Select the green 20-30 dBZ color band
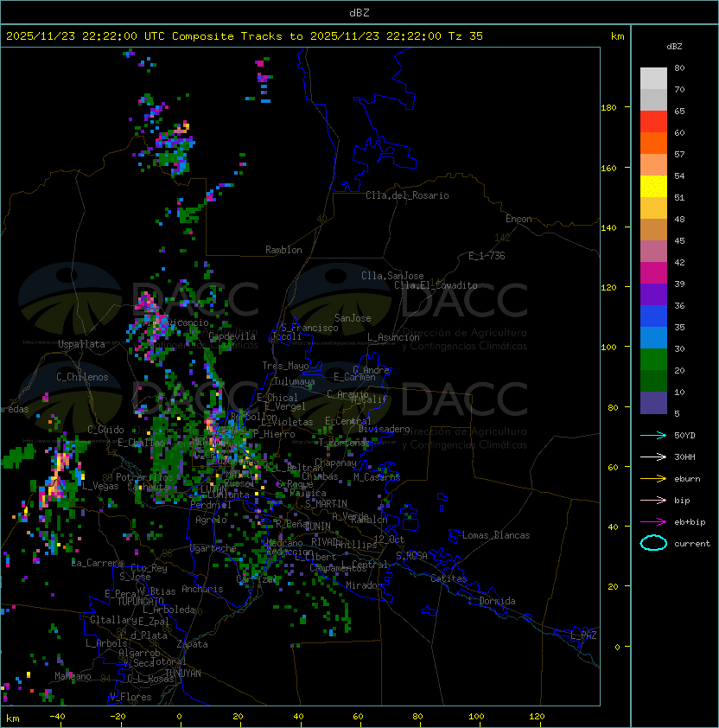The height and width of the screenshot is (728, 719). pyautogui.click(x=653, y=360)
